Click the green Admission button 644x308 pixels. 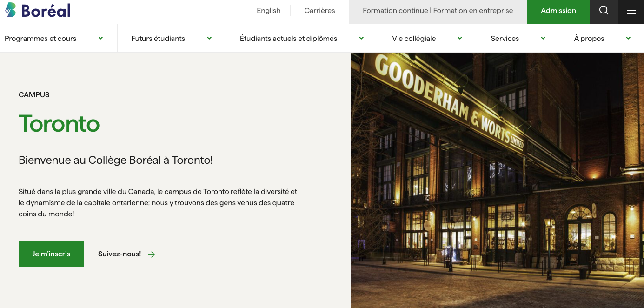tap(558, 12)
